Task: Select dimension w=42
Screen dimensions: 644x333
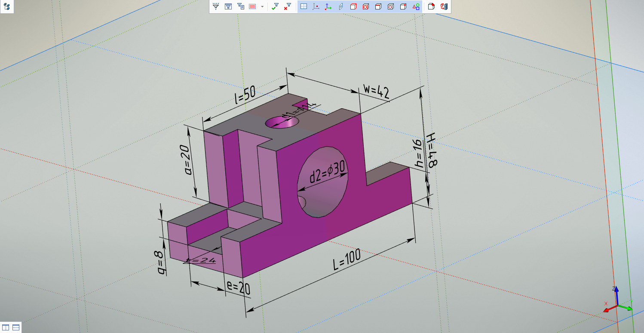Action: (x=376, y=92)
